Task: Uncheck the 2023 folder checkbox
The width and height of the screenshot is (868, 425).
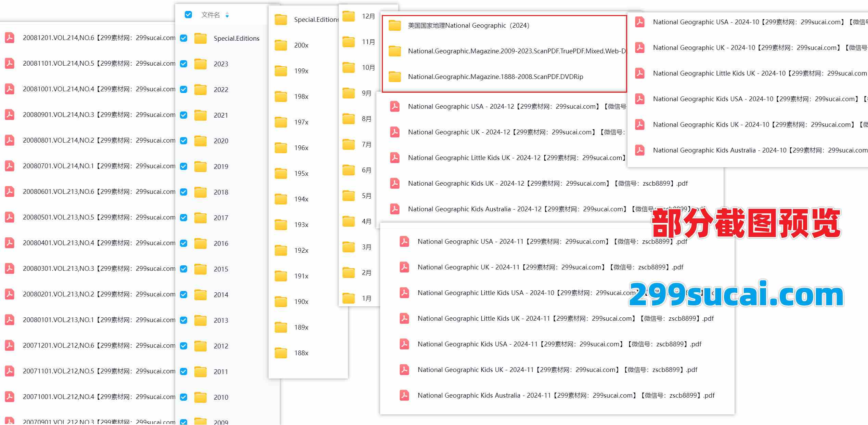Action: click(184, 64)
